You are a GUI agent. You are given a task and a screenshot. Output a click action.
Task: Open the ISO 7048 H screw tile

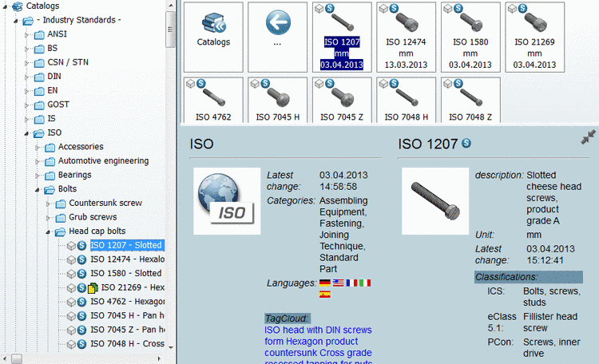pos(406,100)
